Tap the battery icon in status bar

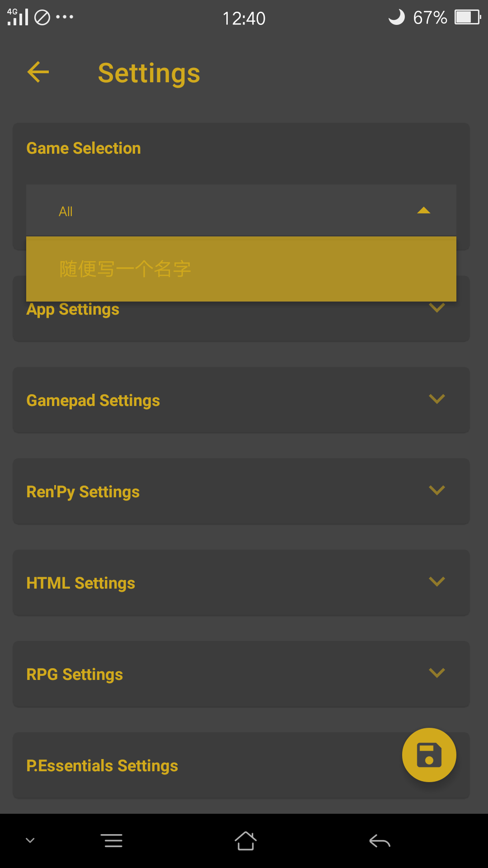tap(468, 17)
